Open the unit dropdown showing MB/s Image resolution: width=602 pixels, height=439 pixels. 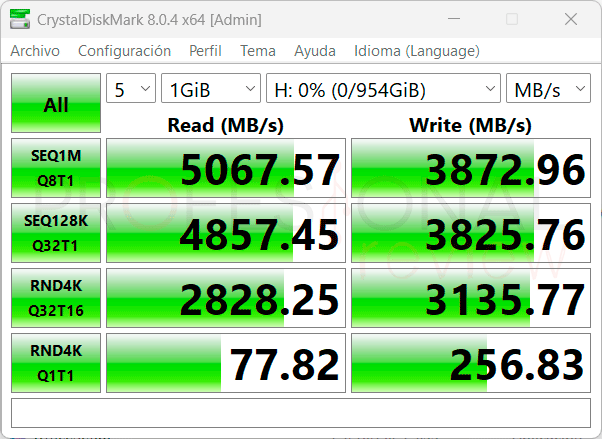[548, 88]
